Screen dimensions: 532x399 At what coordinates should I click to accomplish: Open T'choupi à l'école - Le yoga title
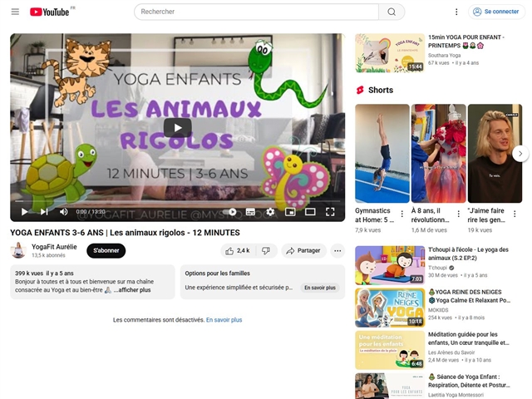(x=468, y=254)
